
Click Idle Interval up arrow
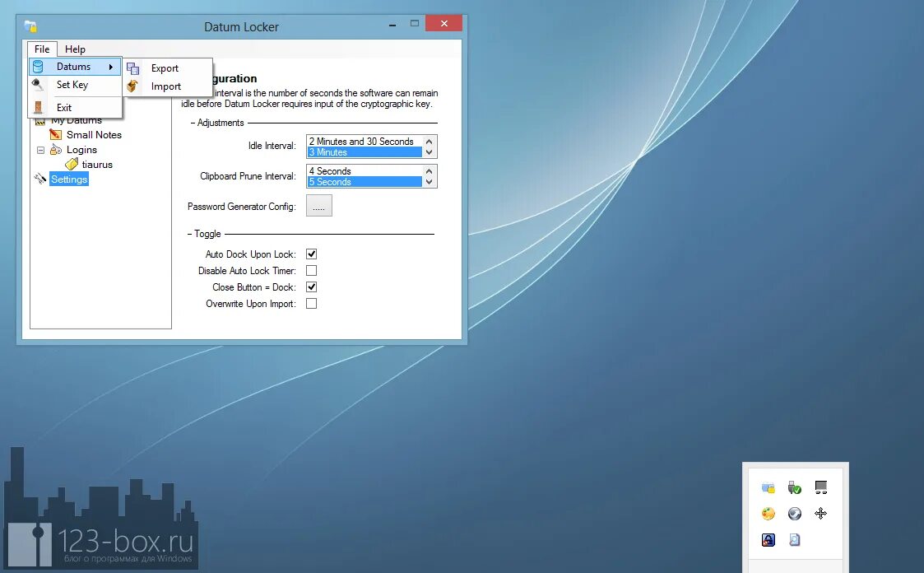(x=429, y=142)
